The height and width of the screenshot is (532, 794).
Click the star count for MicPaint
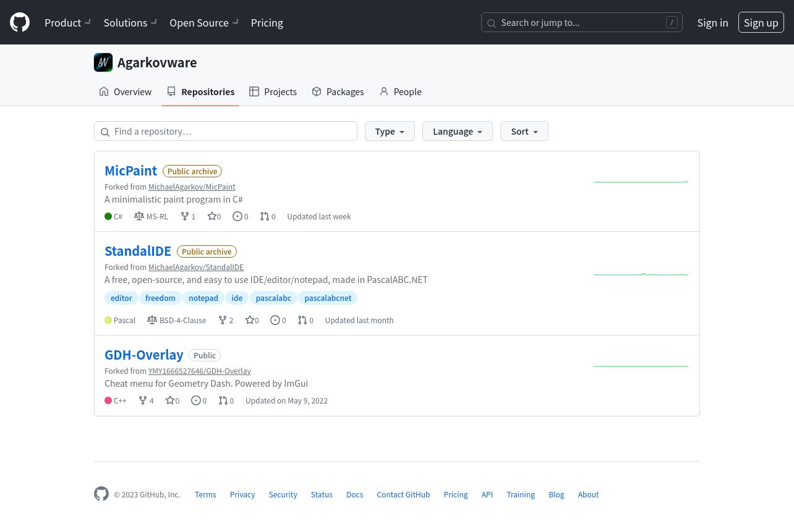click(x=214, y=216)
